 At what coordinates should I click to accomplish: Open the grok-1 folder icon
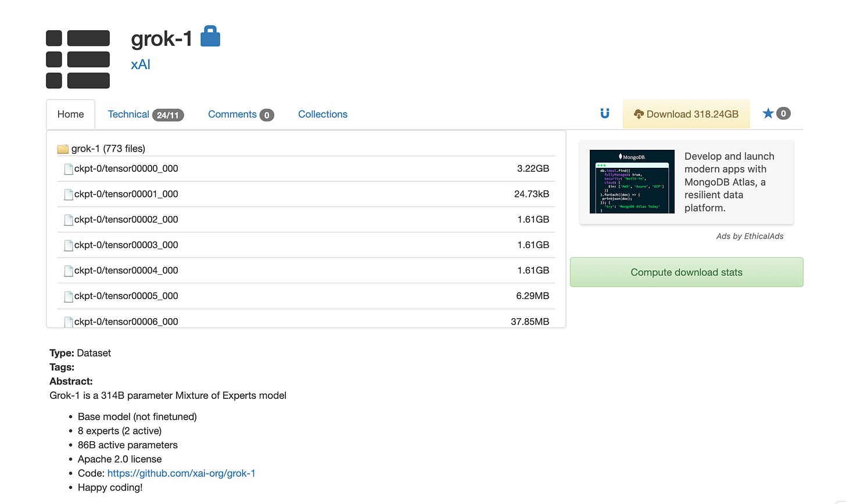click(x=63, y=149)
